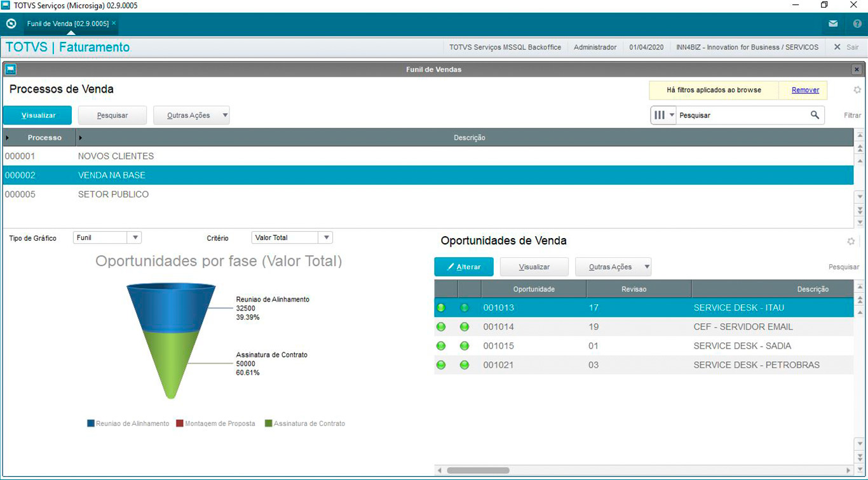Open Outras Ações dropdown in Processos de Venda
Screen dimensions: 868x480
click(x=191, y=116)
